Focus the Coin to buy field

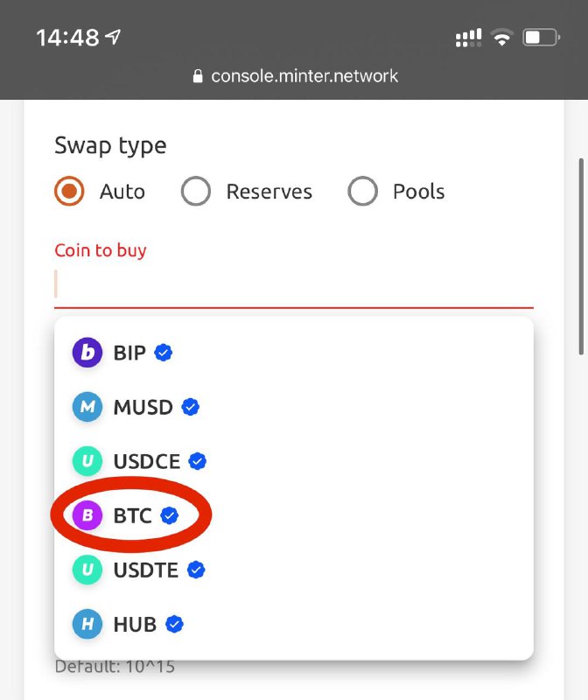point(294,284)
